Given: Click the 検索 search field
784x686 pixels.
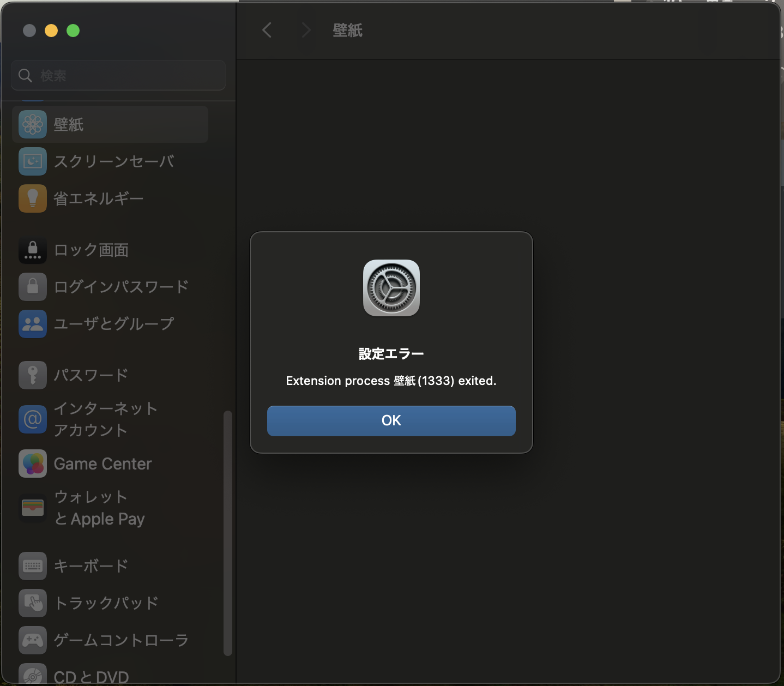Looking at the screenshot, I should pos(118,75).
